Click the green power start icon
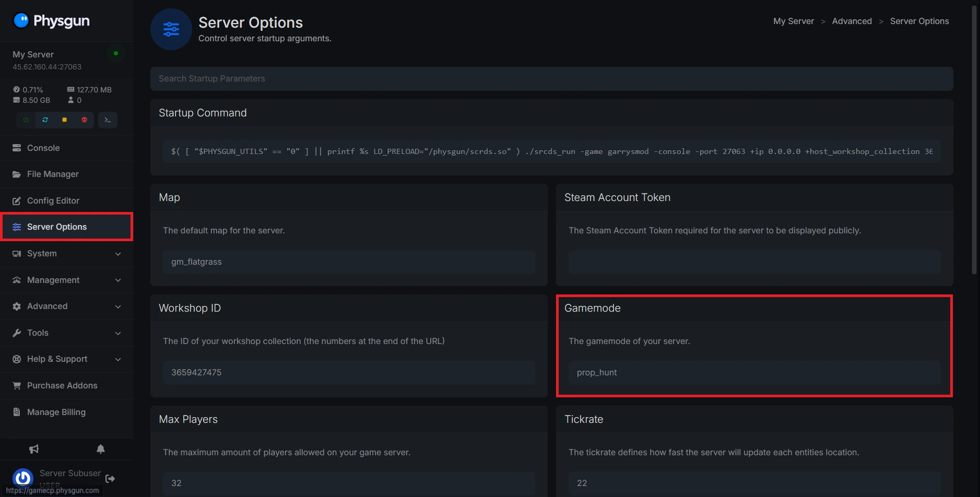 [26, 120]
